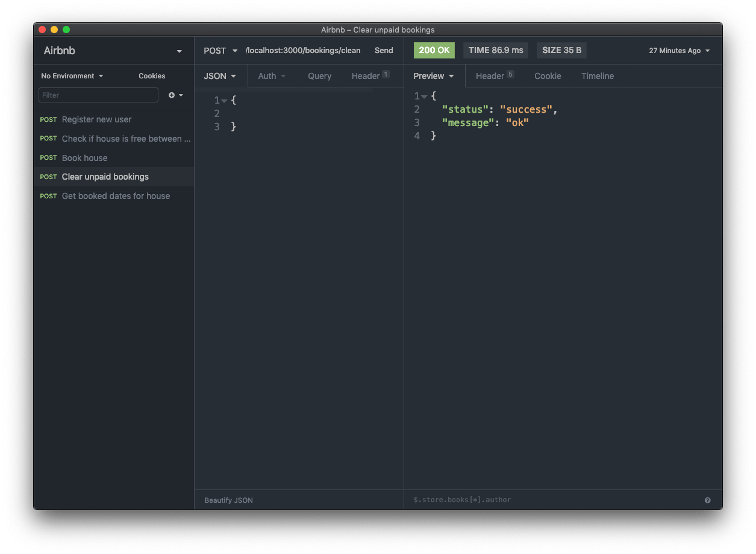This screenshot has width=756, height=554.
Task: Open the Cookies manager
Action: (152, 76)
